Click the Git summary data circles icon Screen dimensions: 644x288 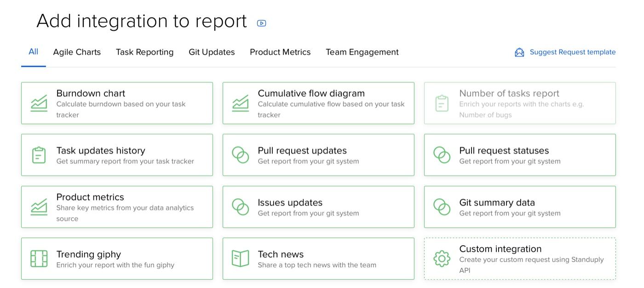442,207
